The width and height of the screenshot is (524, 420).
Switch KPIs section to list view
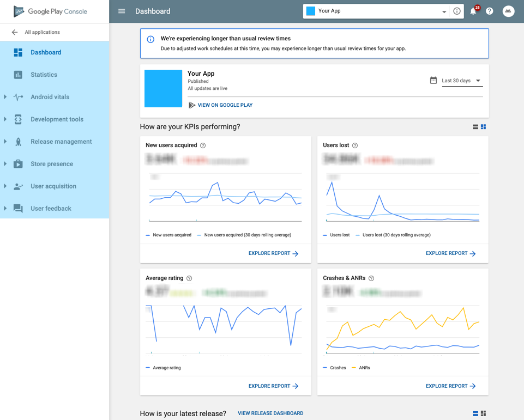click(x=475, y=127)
